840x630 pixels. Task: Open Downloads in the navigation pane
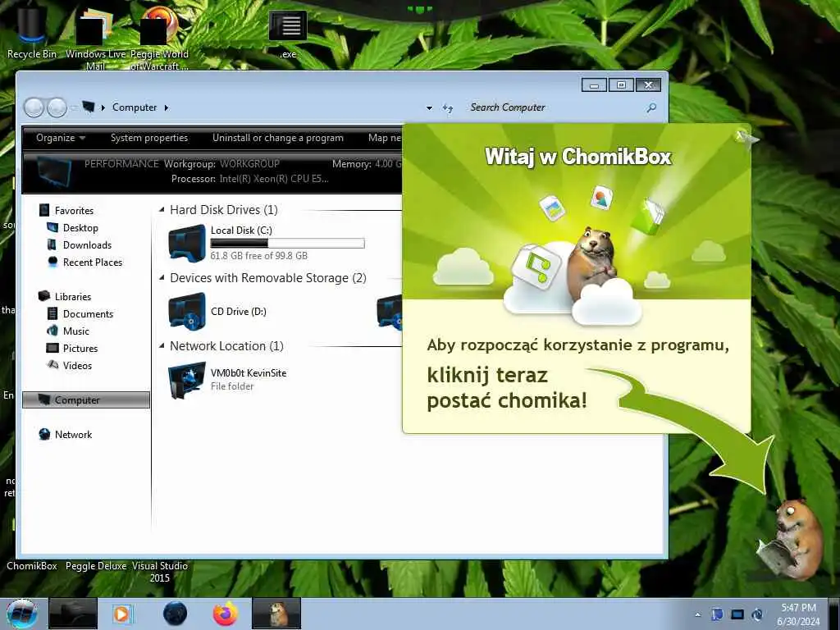(87, 244)
